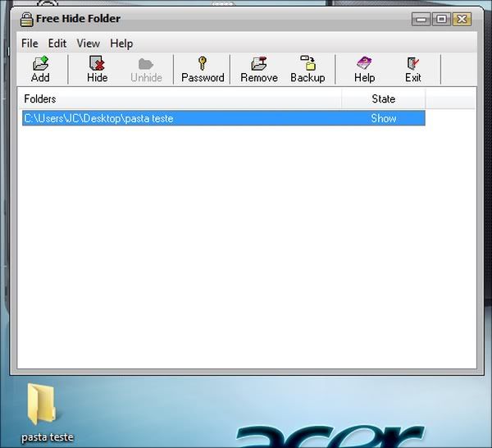Open the Password key tool
This screenshot has width=492, height=448.
click(203, 69)
